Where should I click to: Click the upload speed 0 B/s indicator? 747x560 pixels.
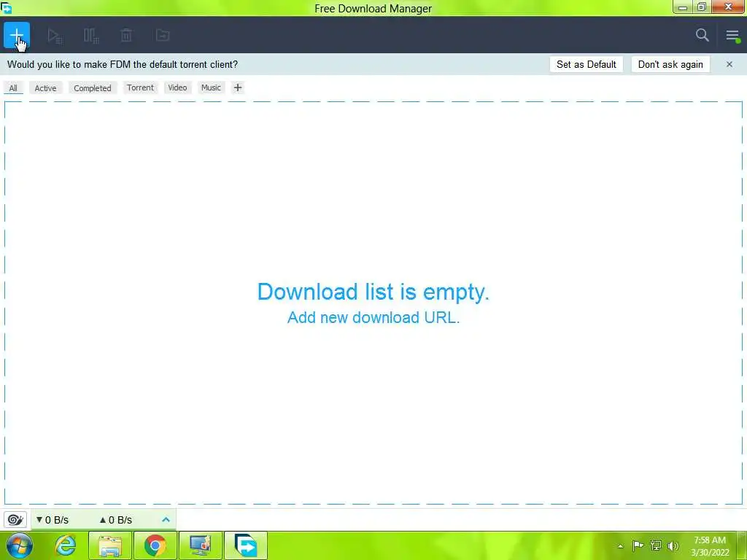click(x=116, y=520)
